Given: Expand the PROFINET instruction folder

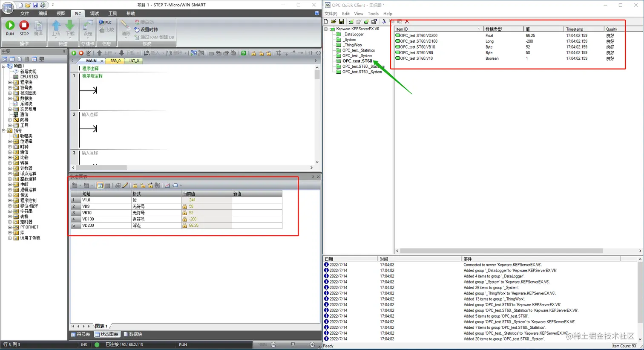Looking at the screenshot, I should tap(10, 227).
